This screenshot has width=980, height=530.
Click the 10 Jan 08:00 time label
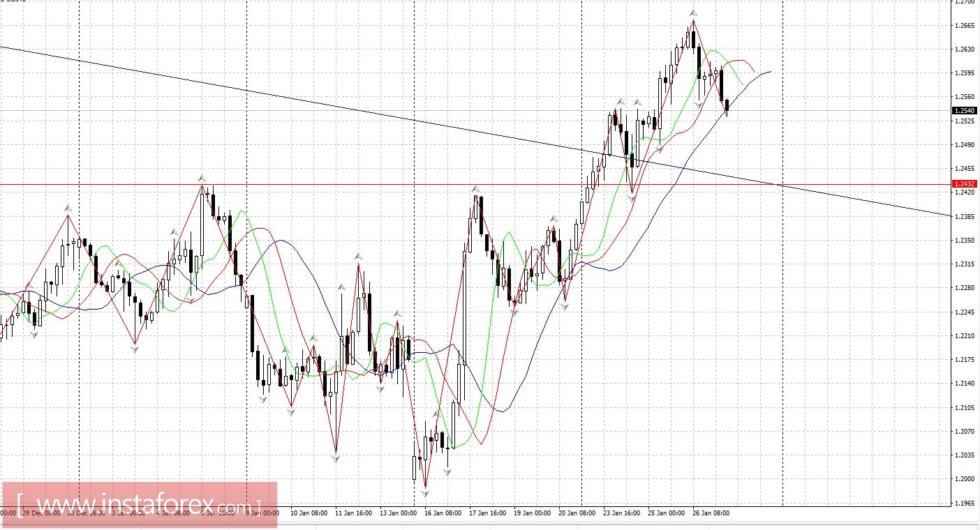pyautogui.click(x=309, y=513)
